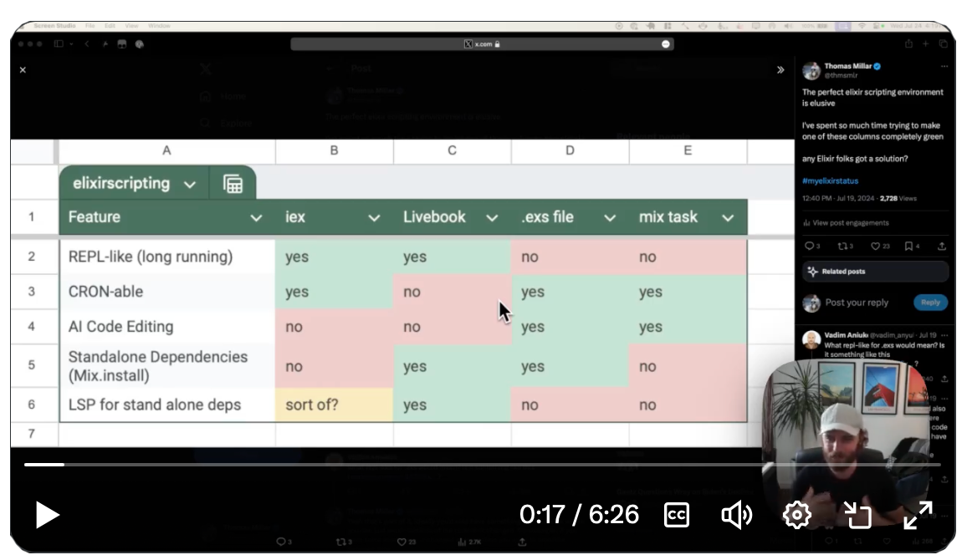
Task: Click the 'AI Code Editing' cell
Action: pos(167,327)
